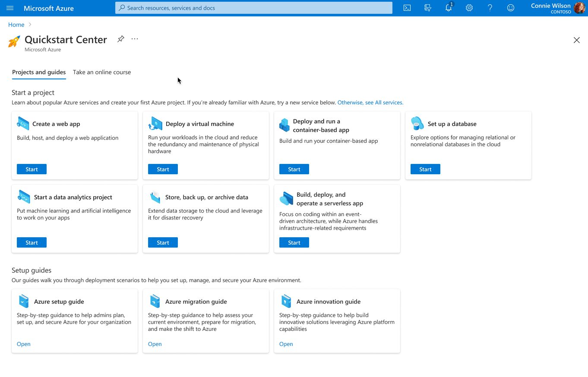Open the directory and subscription filter

tap(427, 8)
